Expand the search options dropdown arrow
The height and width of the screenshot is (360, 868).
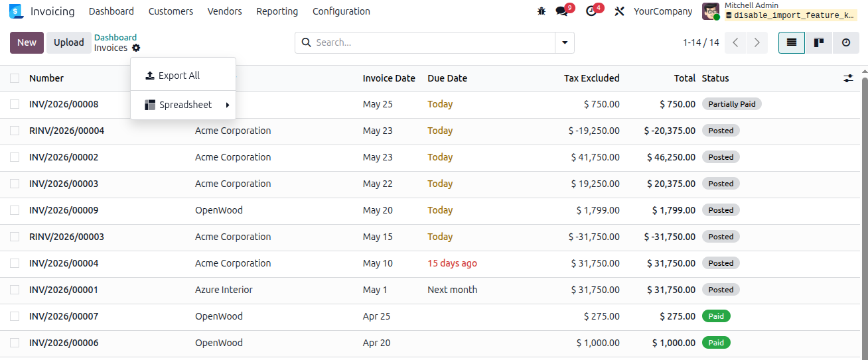pyautogui.click(x=565, y=42)
